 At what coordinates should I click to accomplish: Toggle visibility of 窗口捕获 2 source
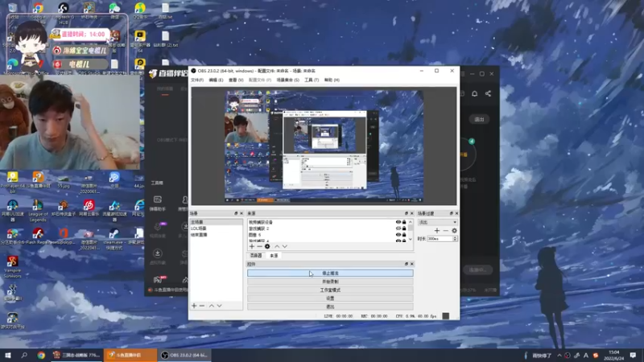398,228
